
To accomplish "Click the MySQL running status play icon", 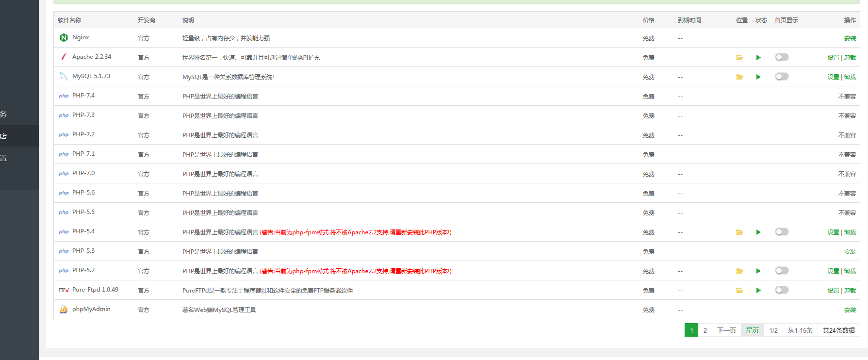I will coord(758,77).
